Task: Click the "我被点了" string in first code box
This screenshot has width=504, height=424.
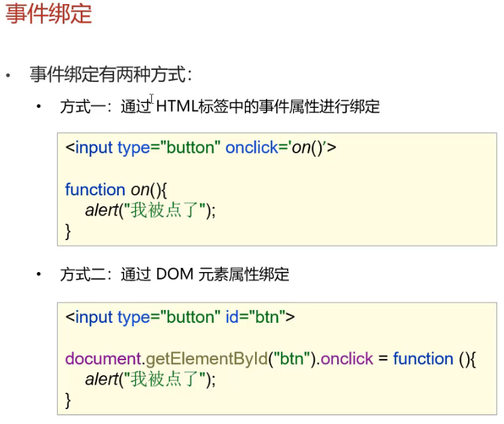Action: click(x=168, y=210)
